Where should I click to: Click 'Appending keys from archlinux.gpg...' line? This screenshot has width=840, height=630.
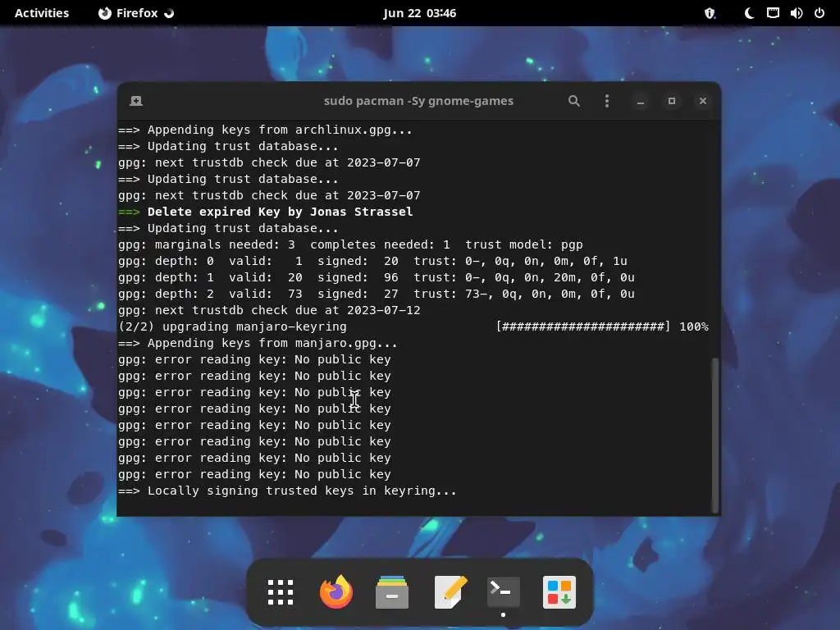click(x=265, y=130)
